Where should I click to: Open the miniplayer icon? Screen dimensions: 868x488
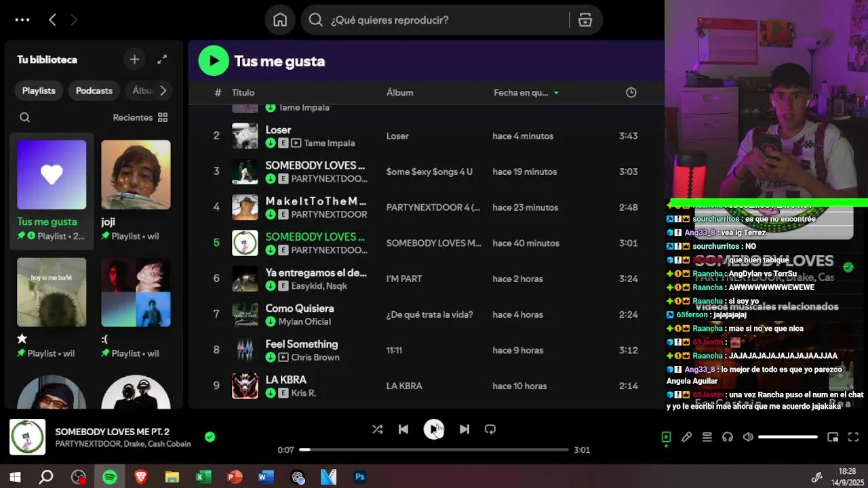[833, 437]
